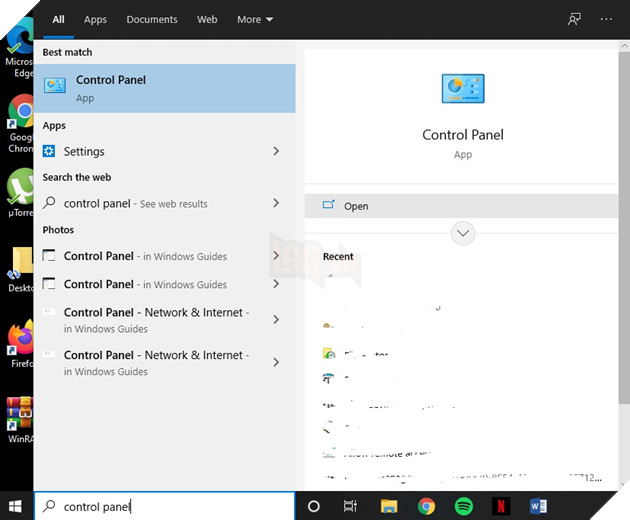Launch Word from the taskbar
This screenshot has width=630, height=520.
[x=538, y=506]
